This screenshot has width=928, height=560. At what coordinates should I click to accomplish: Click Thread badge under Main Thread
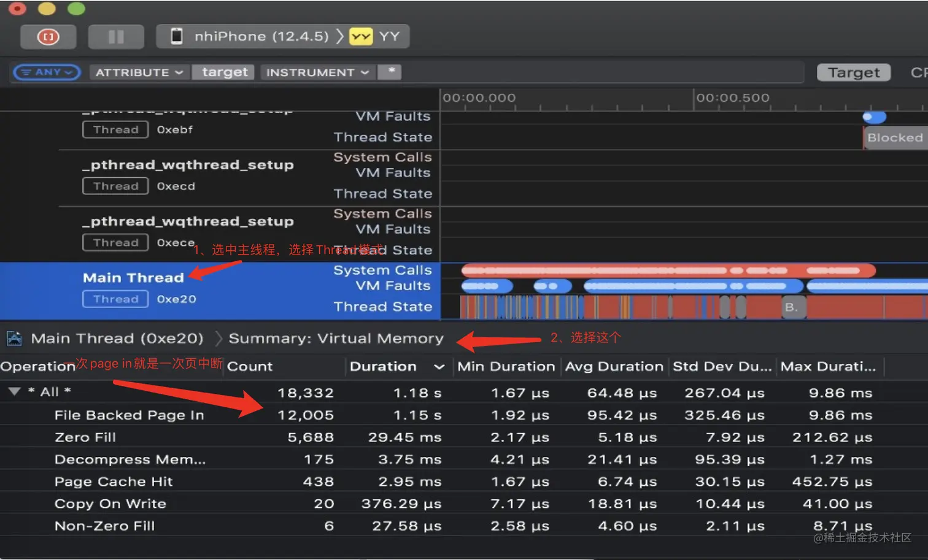click(115, 299)
